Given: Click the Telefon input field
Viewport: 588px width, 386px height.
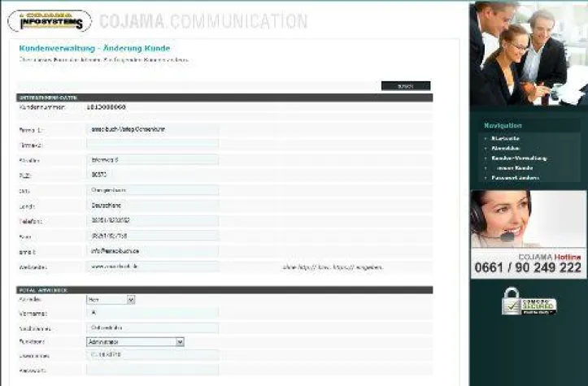Looking at the screenshot, I should (x=153, y=221).
